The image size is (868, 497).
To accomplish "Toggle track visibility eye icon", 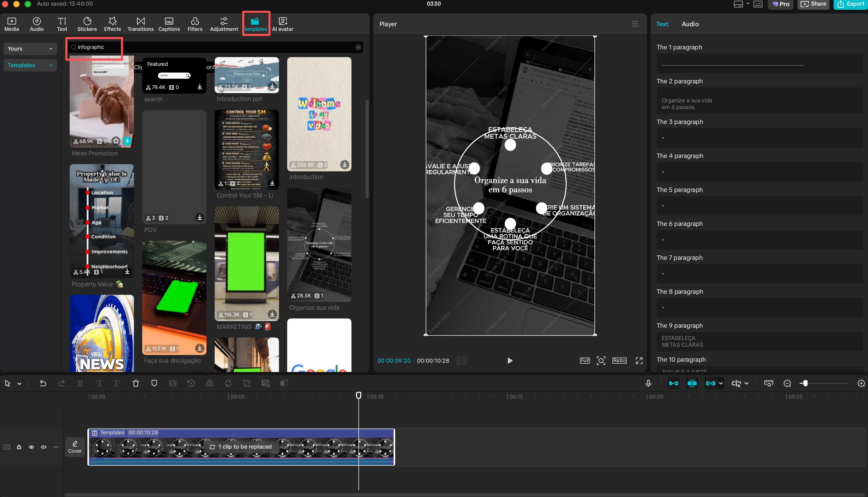I will [x=31, y=447].
